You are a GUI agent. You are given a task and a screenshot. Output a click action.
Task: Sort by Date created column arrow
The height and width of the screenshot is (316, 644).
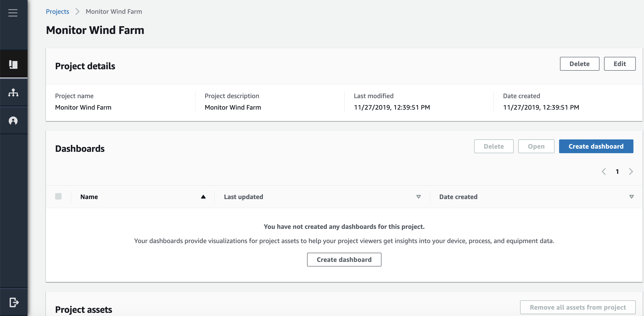click(x=631, y=197)
